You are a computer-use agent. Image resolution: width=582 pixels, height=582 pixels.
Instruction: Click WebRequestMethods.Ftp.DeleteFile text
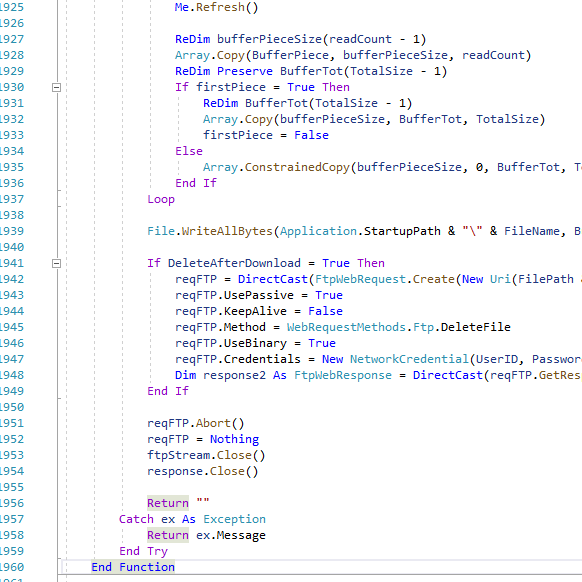399,327
